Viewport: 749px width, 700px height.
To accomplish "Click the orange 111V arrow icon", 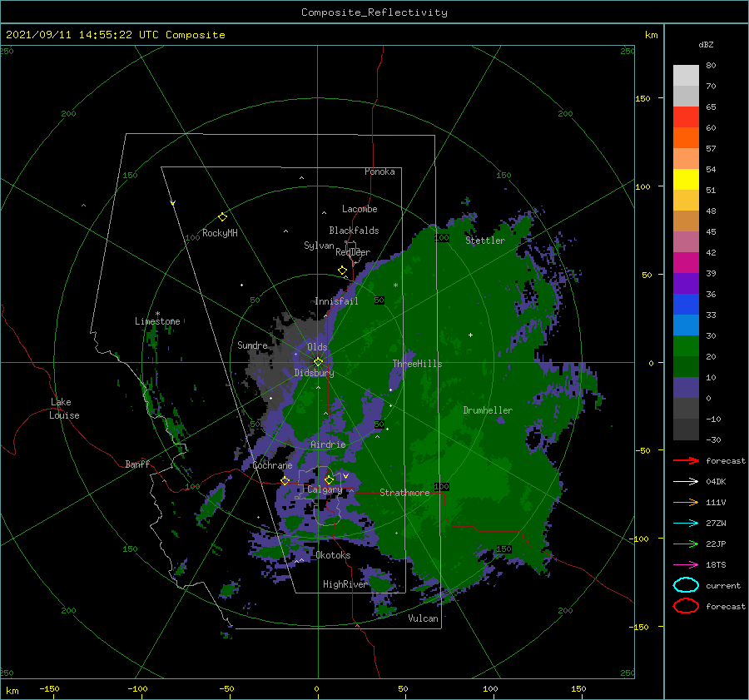I will [686, 502].
